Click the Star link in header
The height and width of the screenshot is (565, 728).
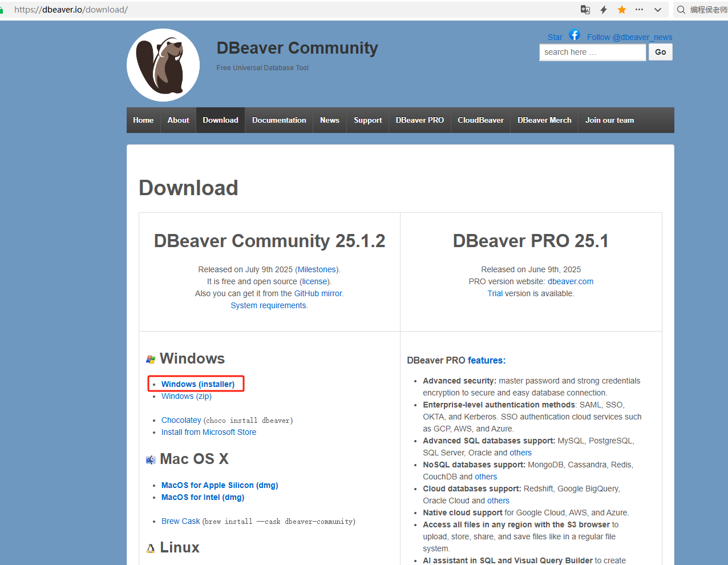coord(555,37)
